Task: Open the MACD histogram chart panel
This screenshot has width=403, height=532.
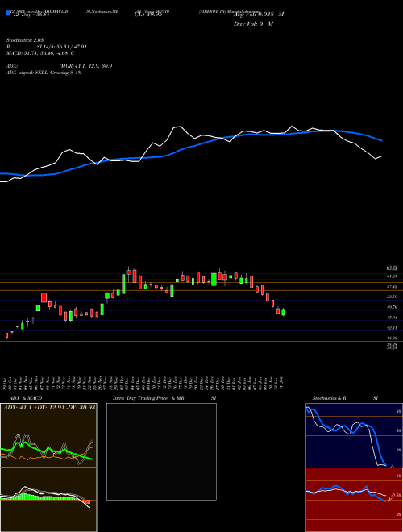Action: (48, 500)
